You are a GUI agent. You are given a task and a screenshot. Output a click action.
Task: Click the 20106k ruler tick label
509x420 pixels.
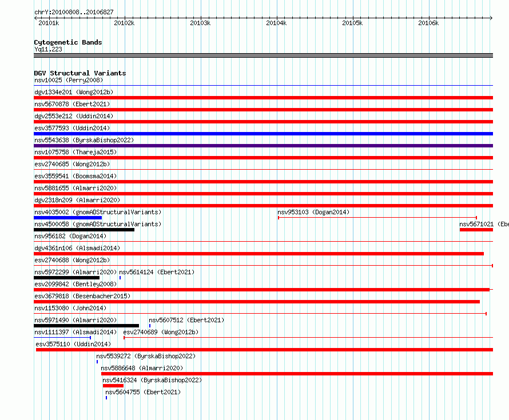pyautogui.click(x=428, y=23)
